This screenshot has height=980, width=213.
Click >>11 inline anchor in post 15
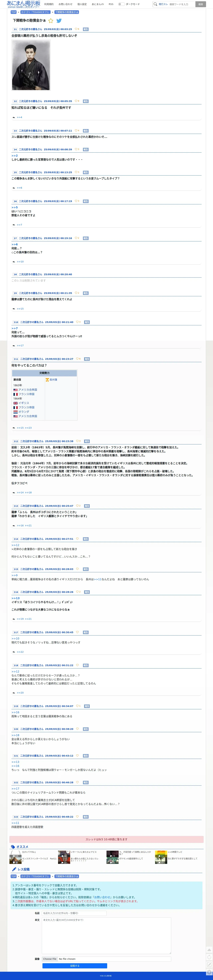point(98,579)
